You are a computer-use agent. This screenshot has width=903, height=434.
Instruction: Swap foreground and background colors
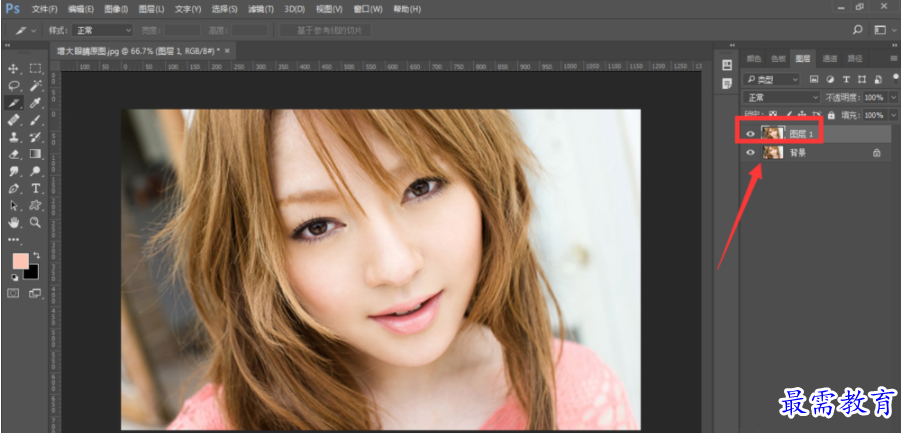point(37,255)
